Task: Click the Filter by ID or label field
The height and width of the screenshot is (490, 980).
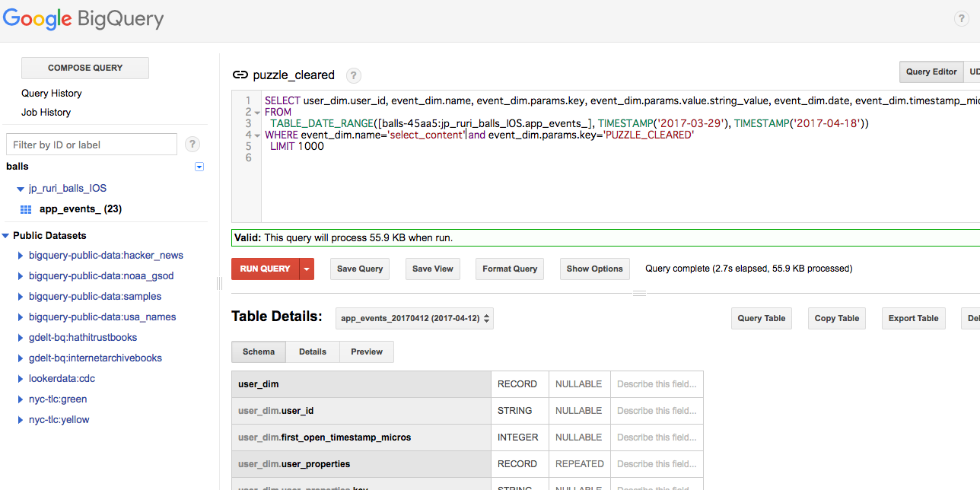Action: click(x=91, y=145)
